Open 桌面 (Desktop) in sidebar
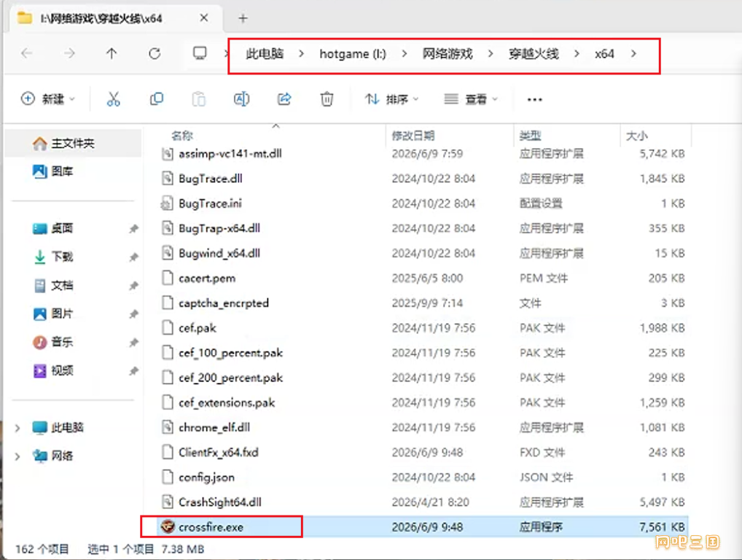This screenshot has height=560, width=742. [x=52, y=229]
